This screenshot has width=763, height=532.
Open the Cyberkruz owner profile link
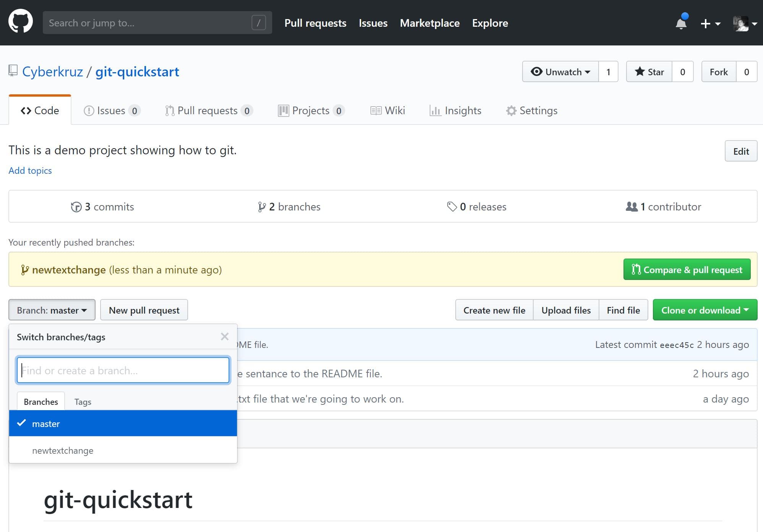(x=53, y=72)
